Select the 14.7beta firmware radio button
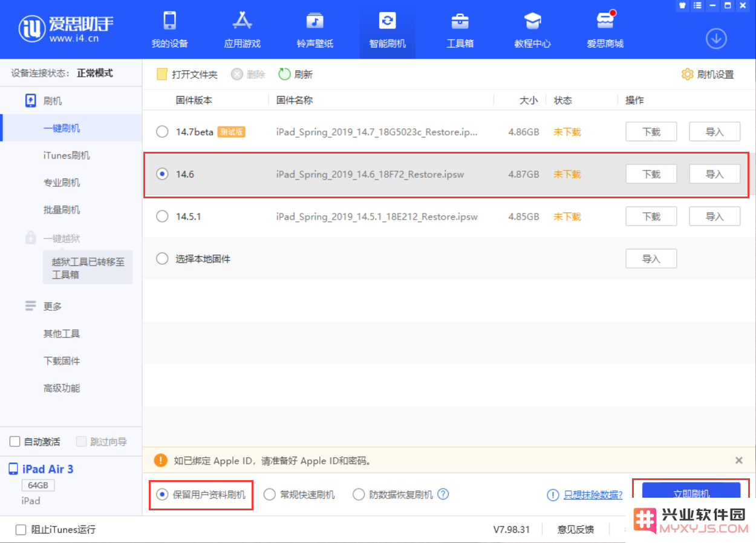The image size is (756, 543). [x=162, y=132]
